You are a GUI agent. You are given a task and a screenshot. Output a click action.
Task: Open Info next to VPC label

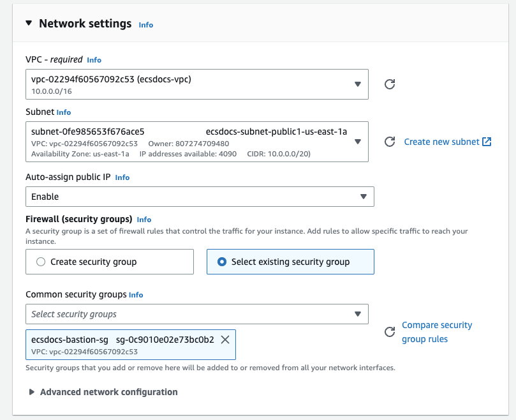tap(94, 60)
